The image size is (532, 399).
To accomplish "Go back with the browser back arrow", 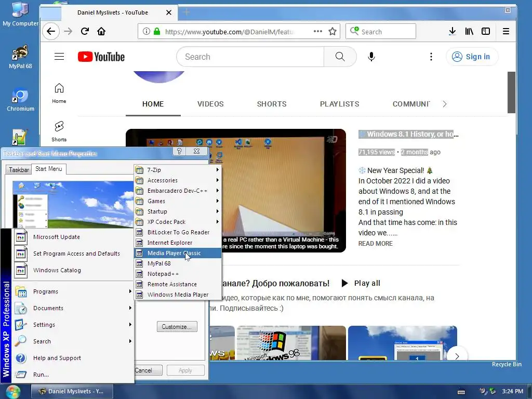I will click(x=51, y=32).
